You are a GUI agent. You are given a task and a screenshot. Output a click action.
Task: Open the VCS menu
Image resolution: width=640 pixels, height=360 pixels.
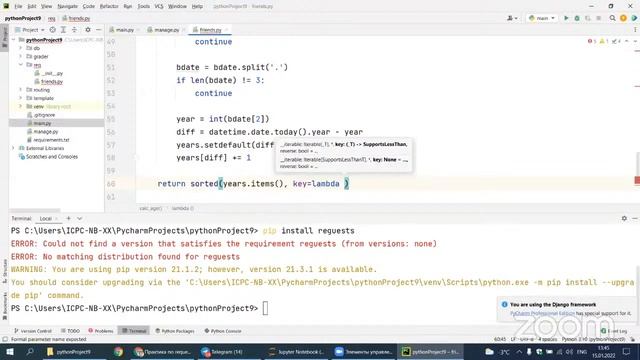click(159, 6)
